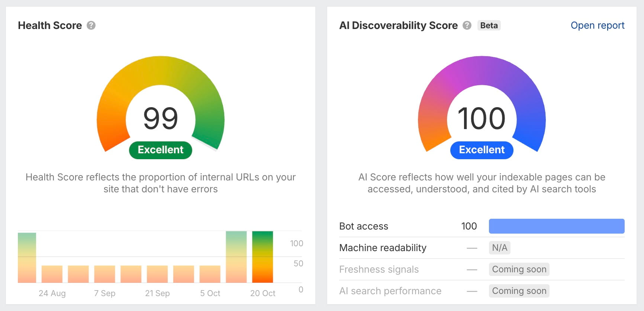
Task: Click the blue Excellent badge under 100
Action: (482, 150)
